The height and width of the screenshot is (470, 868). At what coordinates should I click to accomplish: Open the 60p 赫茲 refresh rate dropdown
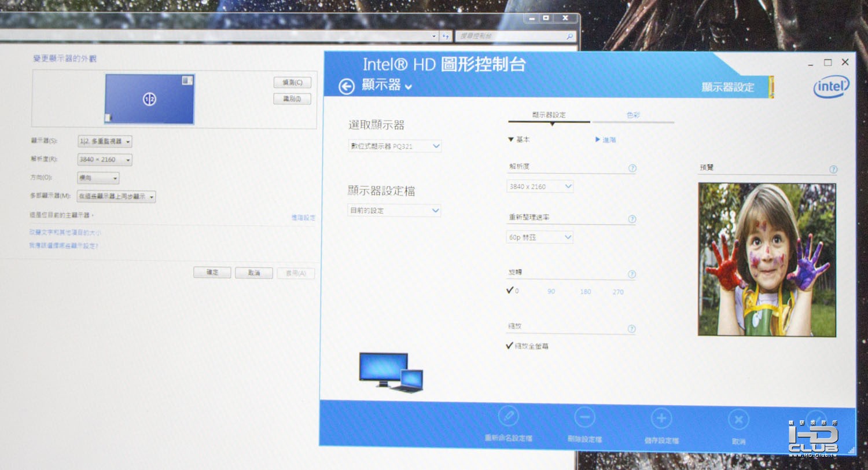[x=539, y=237]
